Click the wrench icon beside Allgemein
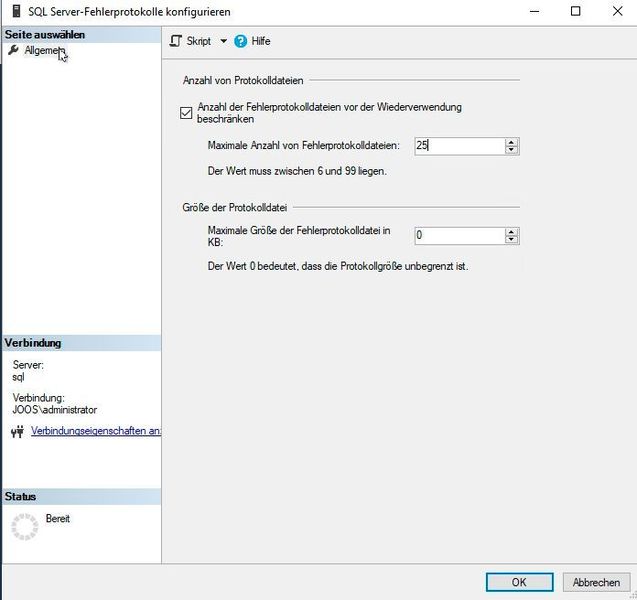The height and width of the screenshot is (600, 637). tap(13, 50)
